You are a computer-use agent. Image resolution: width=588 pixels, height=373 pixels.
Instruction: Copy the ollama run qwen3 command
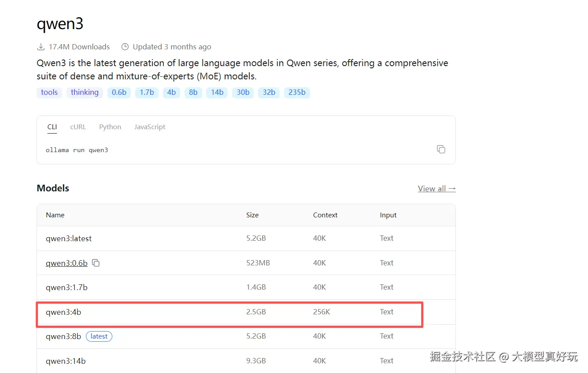(441, 149)
